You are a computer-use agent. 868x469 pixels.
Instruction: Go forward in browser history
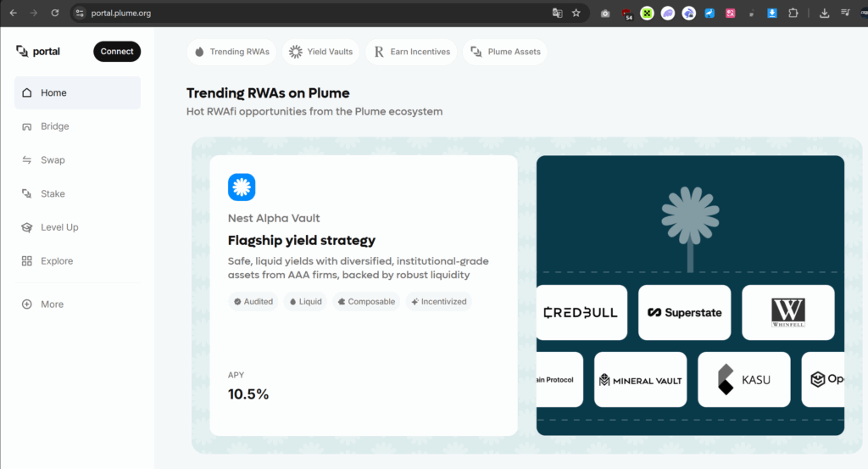pyautogui.click(x=34, y=13)
